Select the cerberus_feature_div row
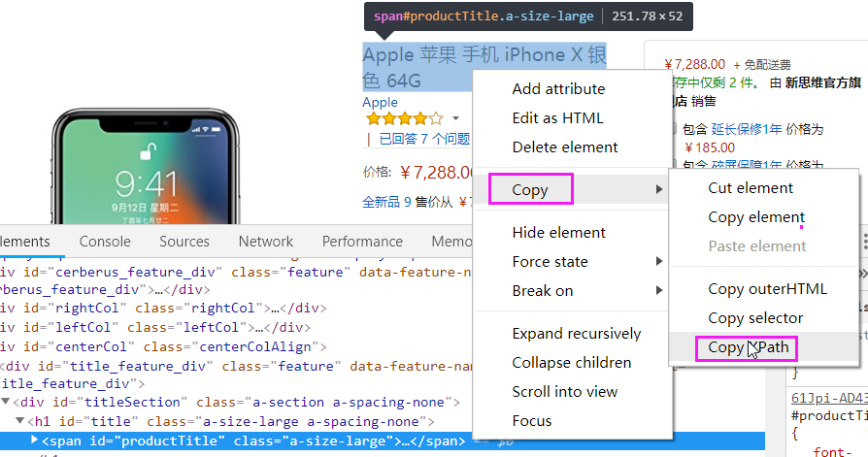This screenshot has width=868, height=457. pyautogui.click(x=236, y=280)
